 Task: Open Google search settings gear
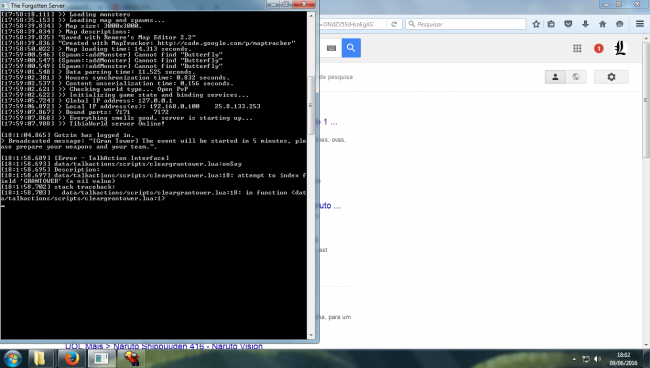[611, 77]
